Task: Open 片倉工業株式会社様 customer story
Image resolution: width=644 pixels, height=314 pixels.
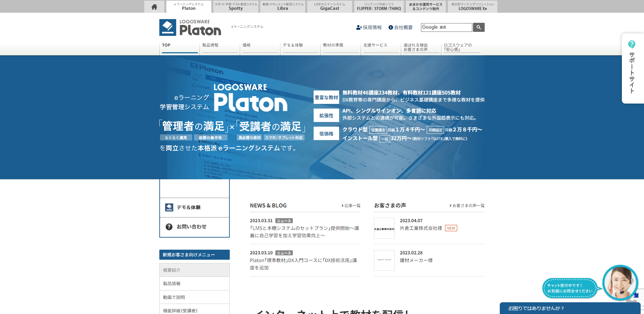Action: (x=421, y=228)
